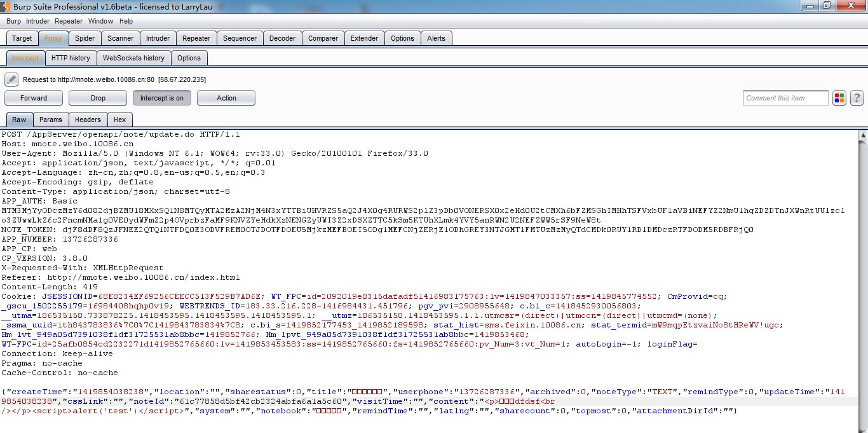Go to the Intruder tool tab
The image size is (868, 433).
[158, 38]
